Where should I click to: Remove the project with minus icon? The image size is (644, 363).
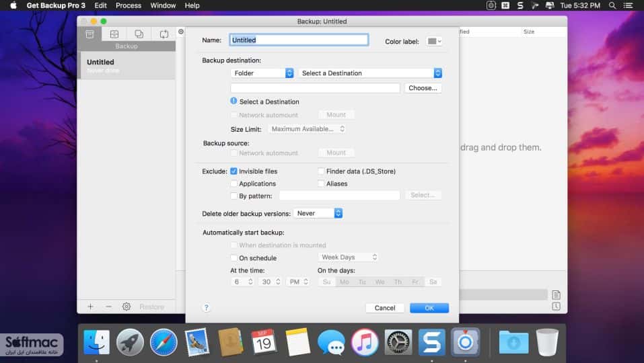tap(108, 307)
